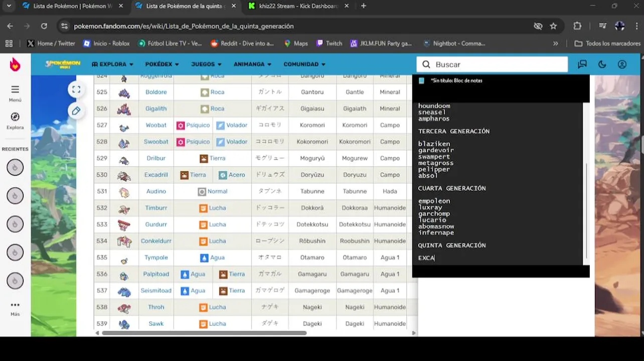Click the tracking protection eye icon
Image resolution: width=644 pixels, height=361 pixels.
click(x=538, y=26)
